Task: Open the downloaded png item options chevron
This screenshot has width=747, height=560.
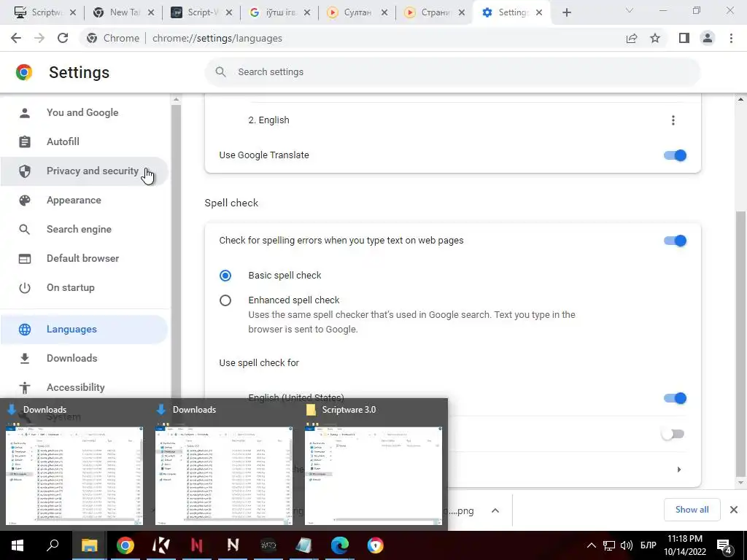Action: point(495,510)
